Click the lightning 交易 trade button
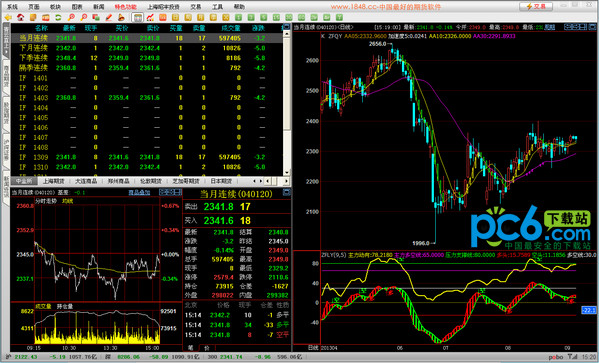Screen dimensions: 599x363 pos(536,6)
